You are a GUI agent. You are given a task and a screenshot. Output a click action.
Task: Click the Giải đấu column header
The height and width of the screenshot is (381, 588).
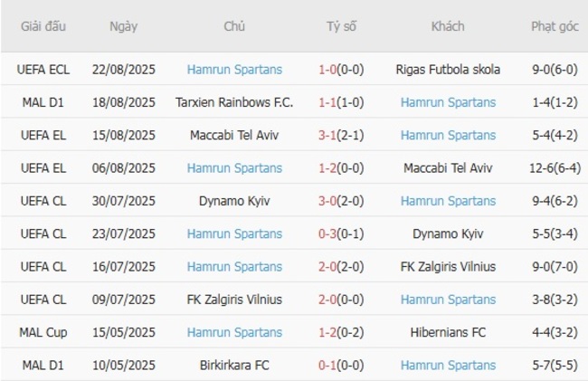click(x=43, y=26)
